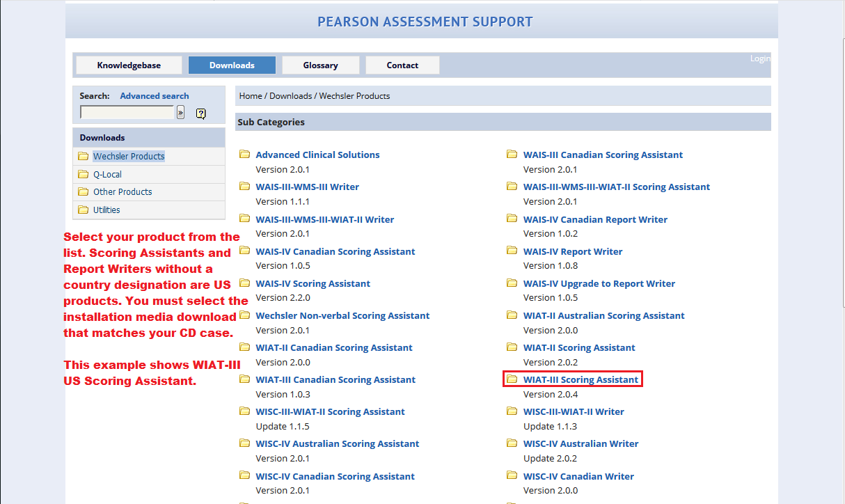Viewport: 845px width, 504px height.
Task: Click folder icon for WAIS-III-WMS-III Writer
Action: pos(244,187)
